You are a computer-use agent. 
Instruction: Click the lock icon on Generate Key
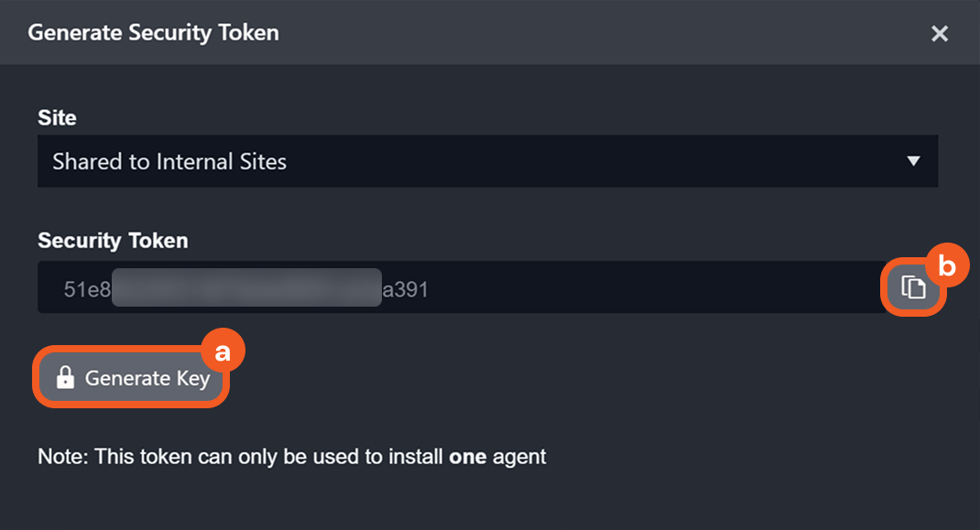tap(65, 378)
